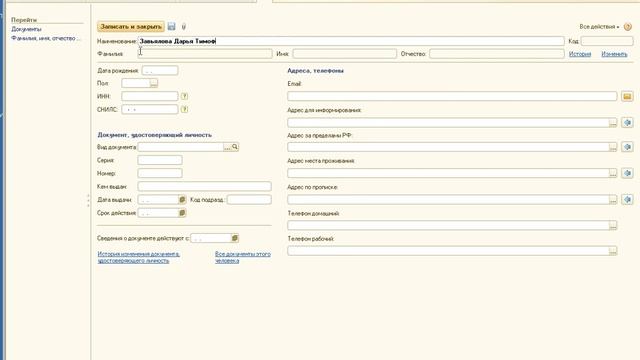Click the Имя input field

click(x=344, y=54)
